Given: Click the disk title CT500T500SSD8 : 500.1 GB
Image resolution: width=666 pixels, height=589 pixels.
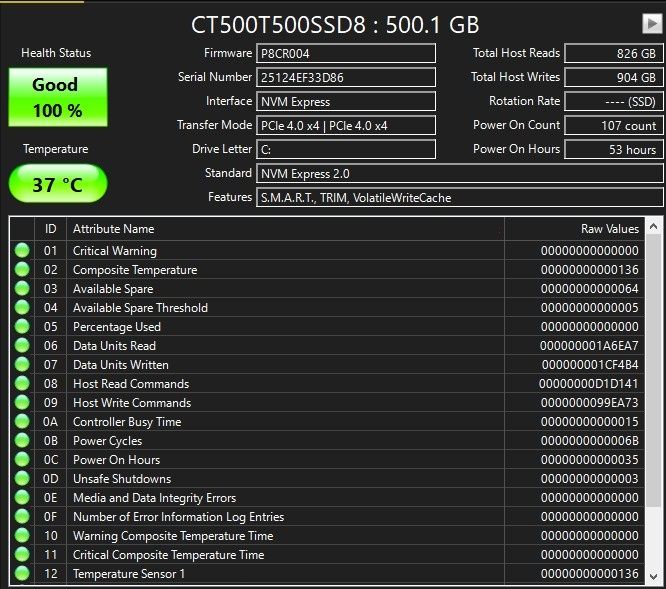Looking at the screenshot, I should [x=335, y=25].
